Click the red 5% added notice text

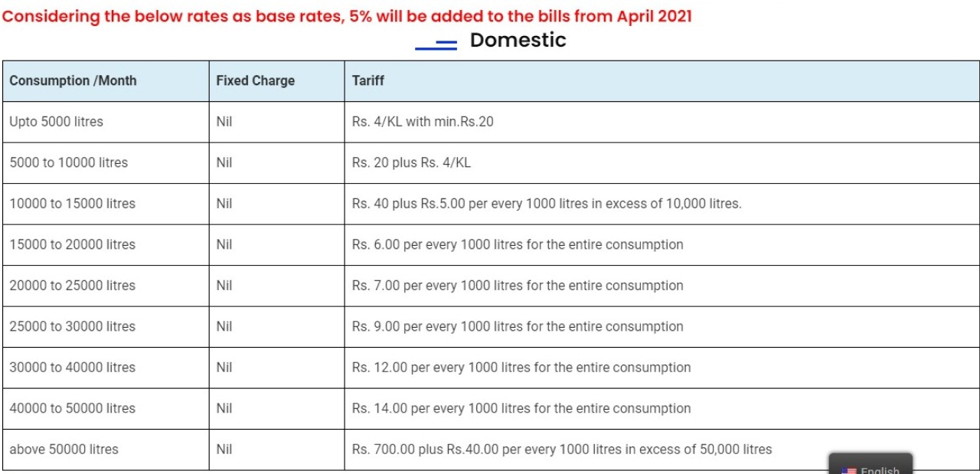(x=348, y=17)
